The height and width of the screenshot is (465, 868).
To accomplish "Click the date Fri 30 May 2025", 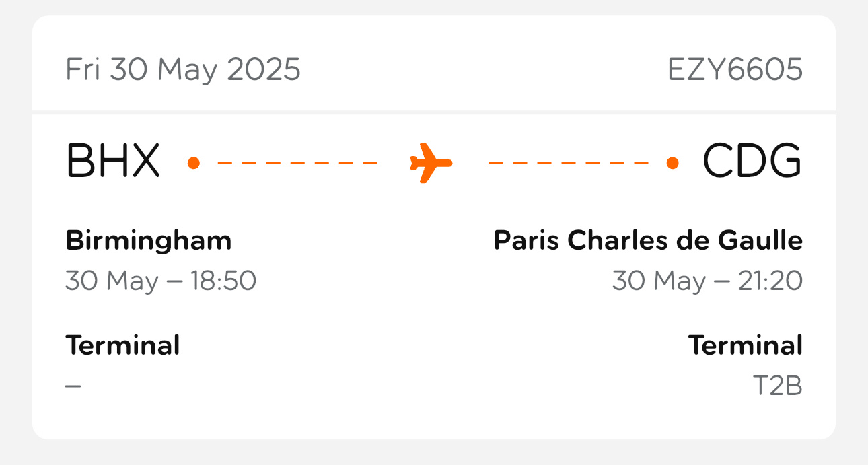I will pyautogui.click(x=183, y=70).
